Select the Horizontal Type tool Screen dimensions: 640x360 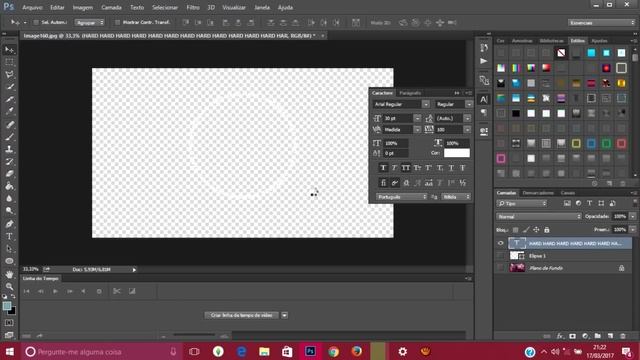coord(9,236)
